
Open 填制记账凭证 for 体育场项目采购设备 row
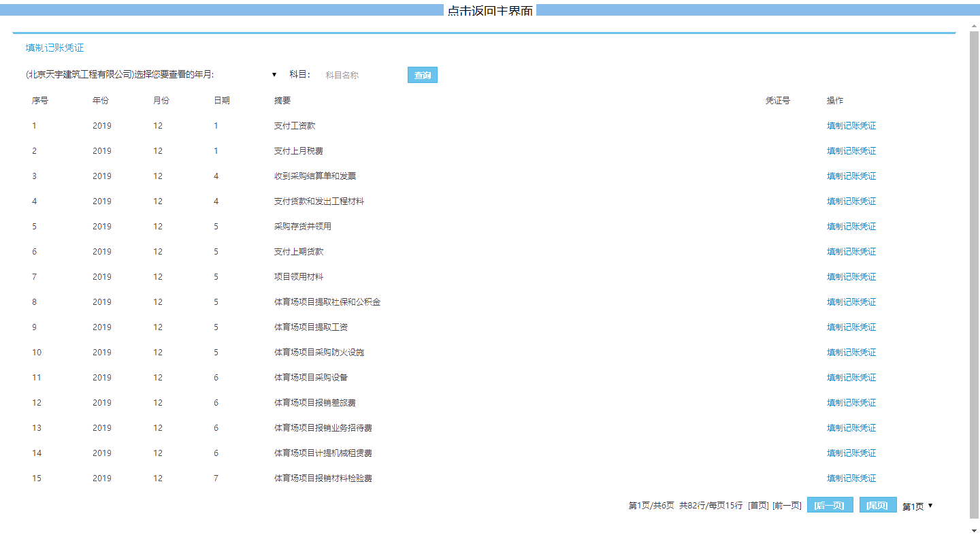[x=851, y=378]
